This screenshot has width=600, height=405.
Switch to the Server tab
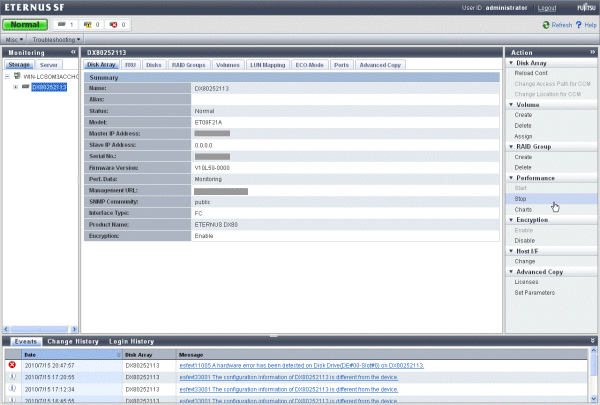pos(49,65)
